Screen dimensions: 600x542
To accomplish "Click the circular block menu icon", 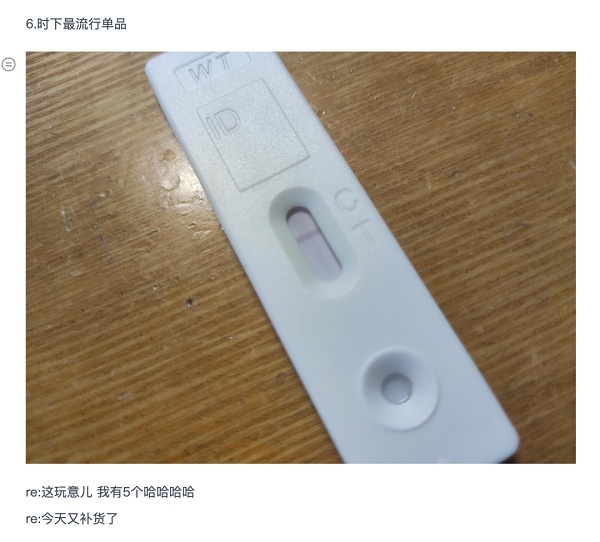I will pos(9,64).
